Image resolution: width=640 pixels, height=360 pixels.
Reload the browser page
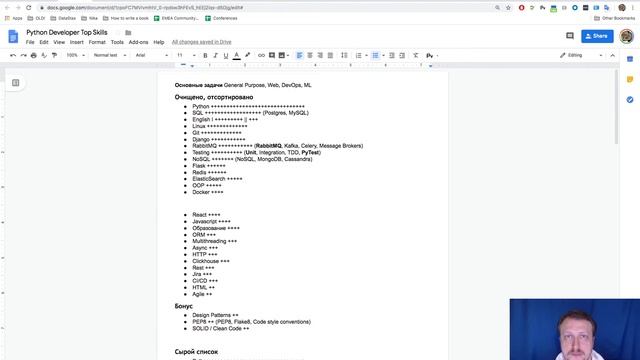click(x=29, y=8)
